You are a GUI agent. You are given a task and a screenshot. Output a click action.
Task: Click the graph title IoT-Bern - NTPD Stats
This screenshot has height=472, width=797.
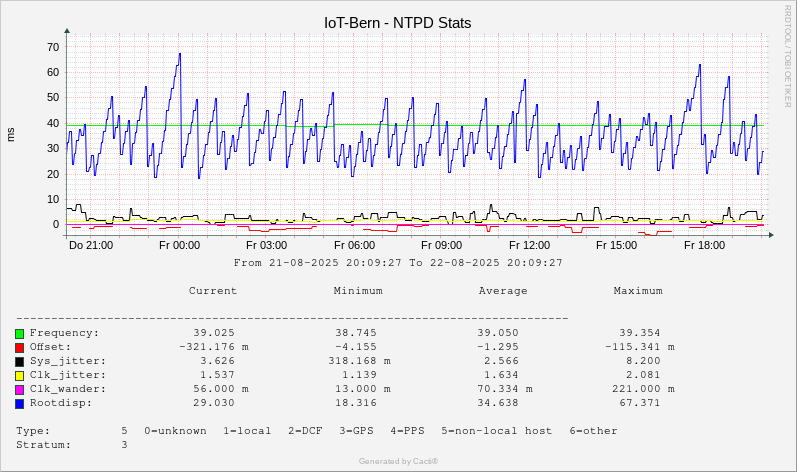tap(397, 23)
